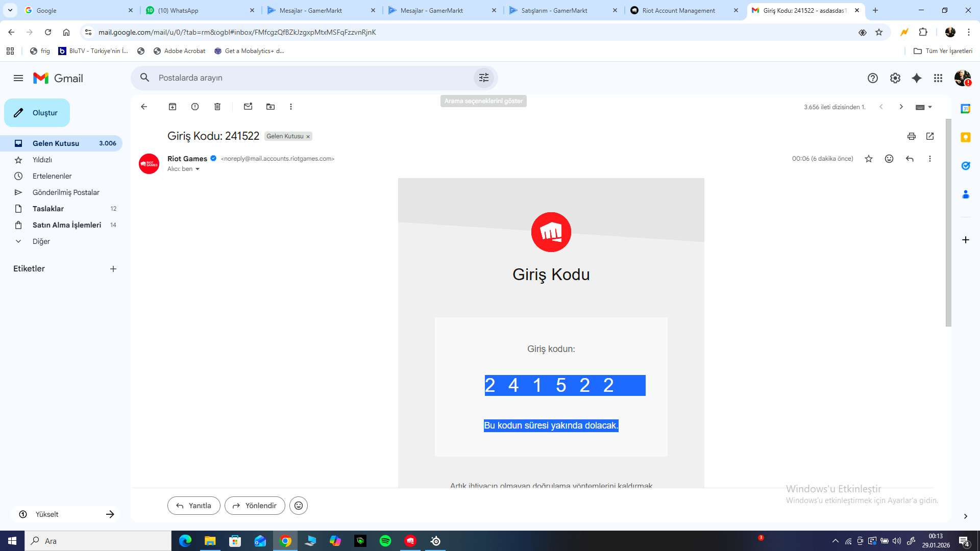Open the BluTV bookmark
Image resolution: width=980 pixels, height=551 pixels.
[x=93, y=51]
